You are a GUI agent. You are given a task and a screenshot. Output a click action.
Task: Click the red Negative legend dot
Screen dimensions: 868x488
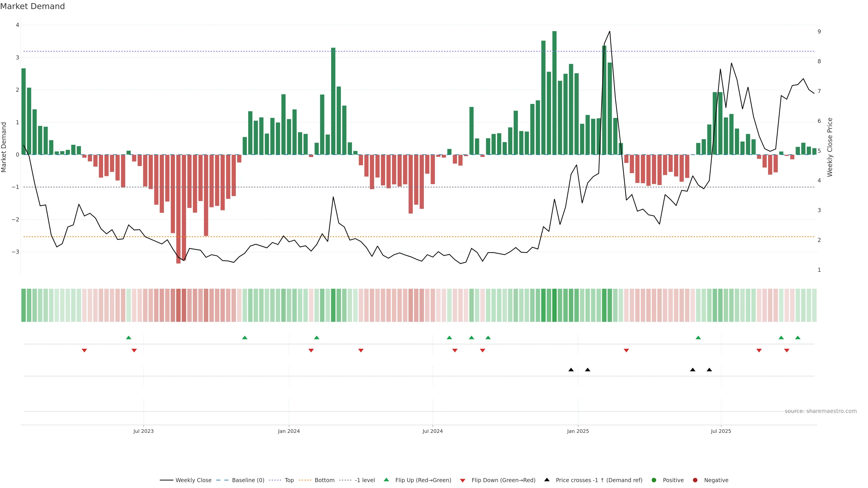[695, 480]
